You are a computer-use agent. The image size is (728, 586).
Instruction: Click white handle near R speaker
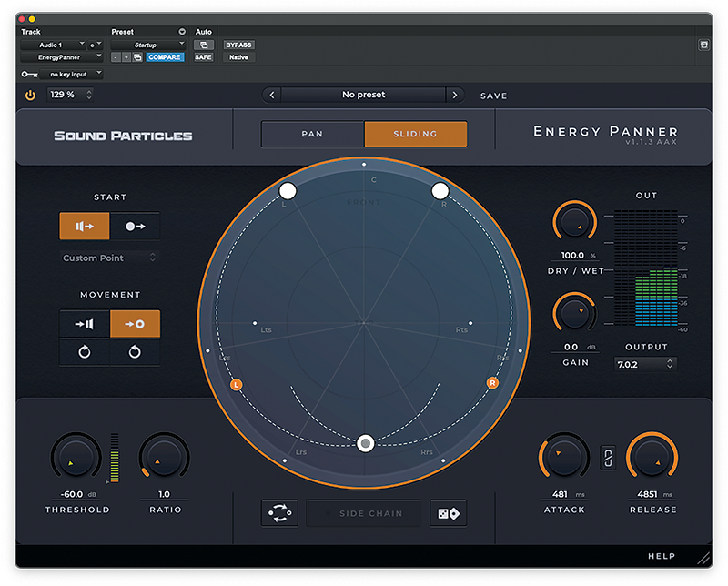(440, 190)
